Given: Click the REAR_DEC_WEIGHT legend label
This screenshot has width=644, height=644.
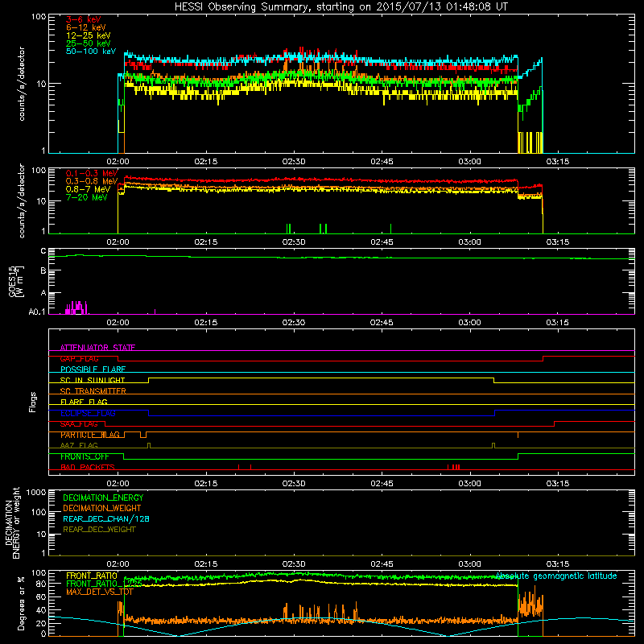Looking at the screenshot, I should (x=99, y=530).
